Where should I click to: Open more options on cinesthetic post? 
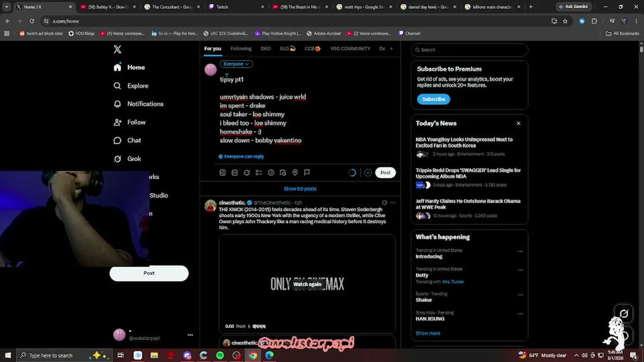point(393,203)
